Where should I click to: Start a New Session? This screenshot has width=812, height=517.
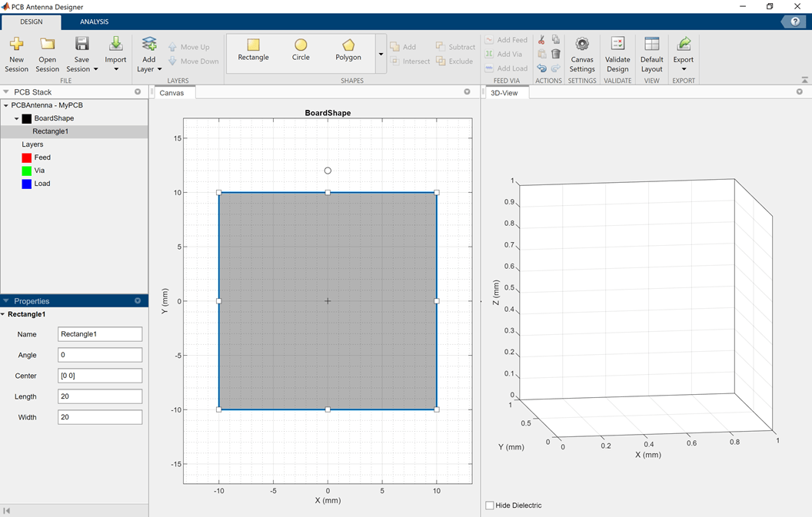click(17, 55)
